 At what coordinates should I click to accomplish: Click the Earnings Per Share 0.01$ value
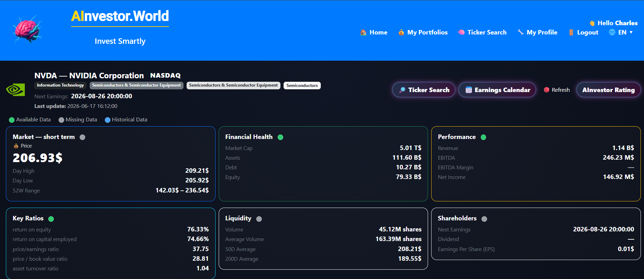point(626,249)
